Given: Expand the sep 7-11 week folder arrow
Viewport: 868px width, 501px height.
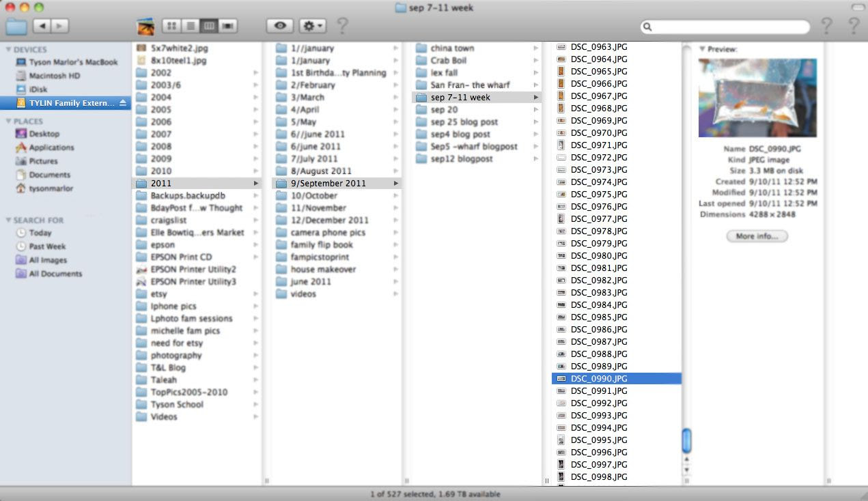Looking at the screenshot, I should coord(536,98).
